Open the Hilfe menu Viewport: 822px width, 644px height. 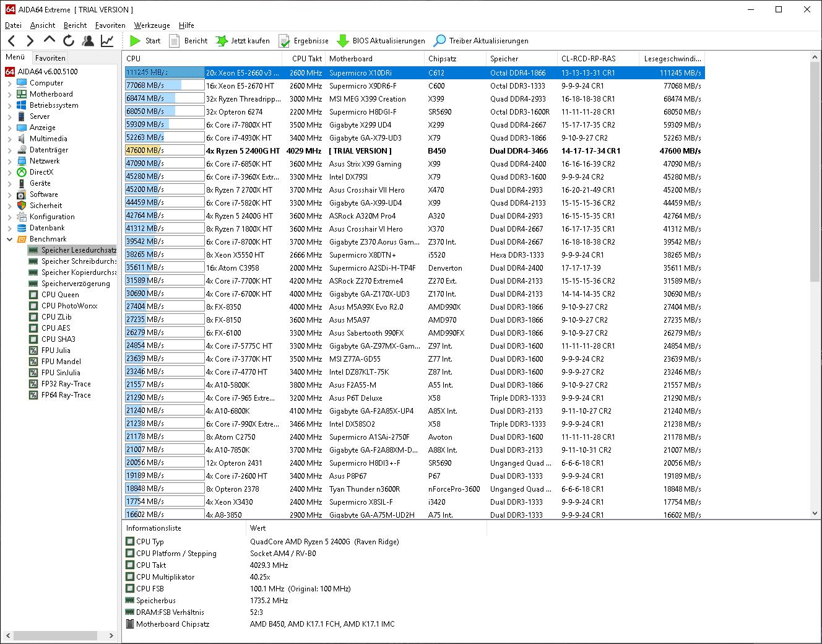pos(186,25)
